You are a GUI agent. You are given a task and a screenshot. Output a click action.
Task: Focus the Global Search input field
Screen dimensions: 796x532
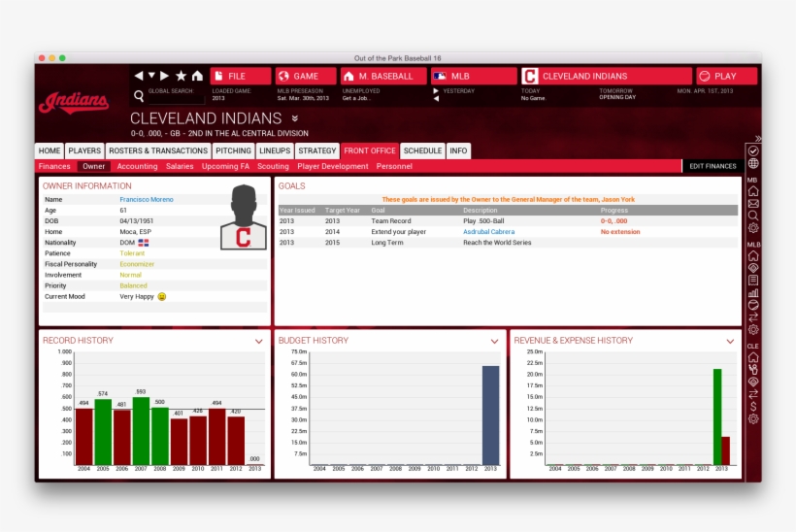pyautogui.click(x=176, y=98)
